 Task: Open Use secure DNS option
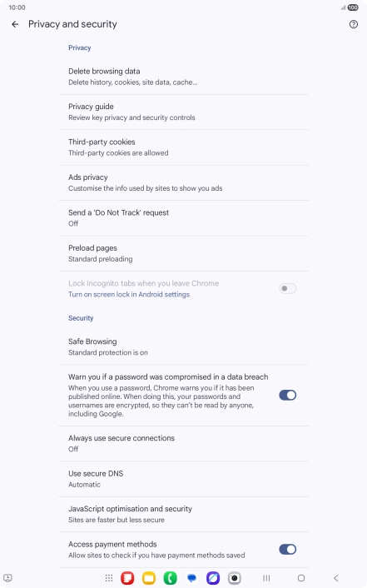183,479
